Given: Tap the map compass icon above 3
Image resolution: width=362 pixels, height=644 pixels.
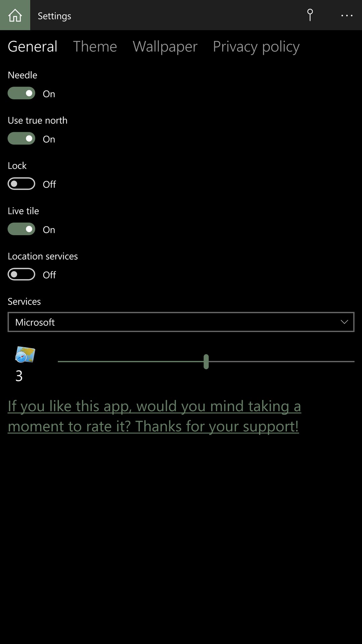Looking at the screenshot, I should (25, 355).
